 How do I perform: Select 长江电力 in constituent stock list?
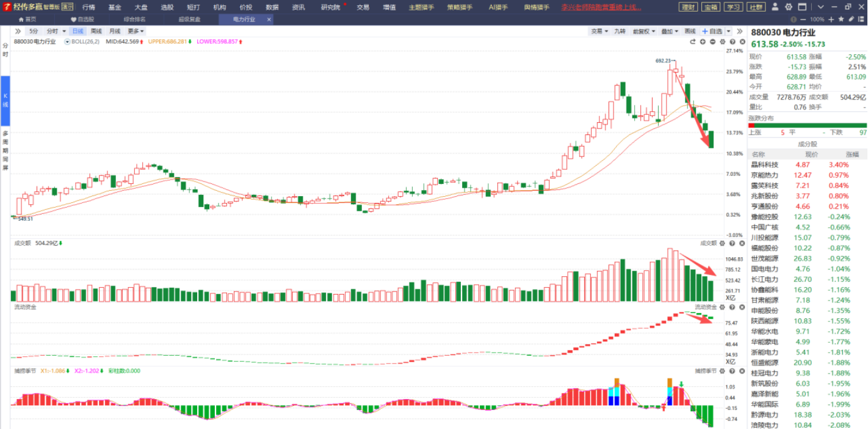(764, 279)
